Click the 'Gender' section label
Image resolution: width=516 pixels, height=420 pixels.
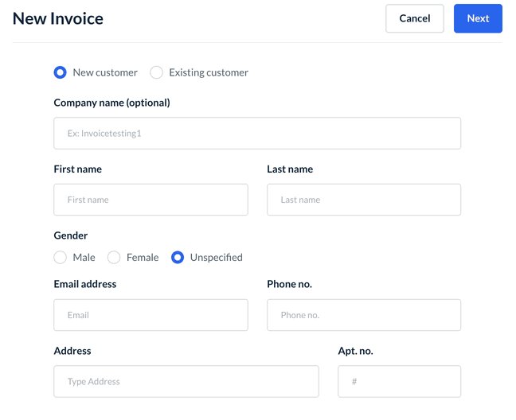71,235
